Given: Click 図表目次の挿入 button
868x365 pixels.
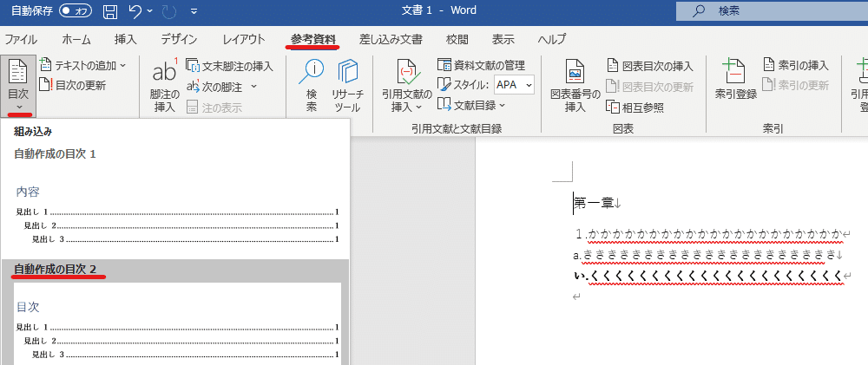Looking at the screenshot, I should point(650,67).
